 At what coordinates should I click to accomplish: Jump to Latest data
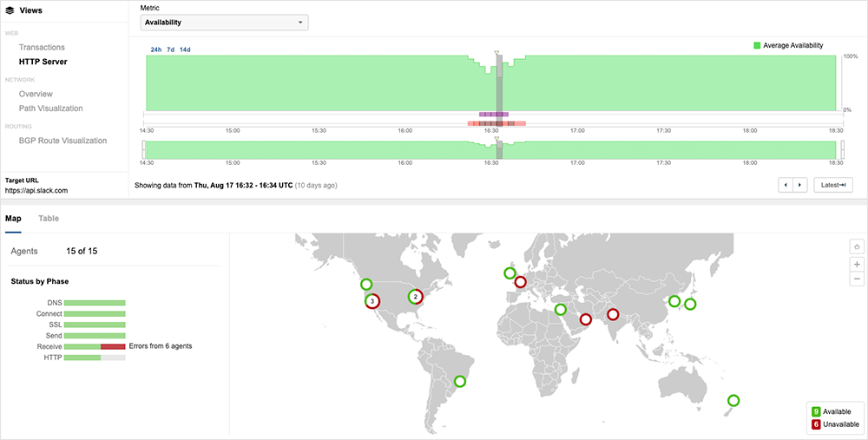[832, 185]
